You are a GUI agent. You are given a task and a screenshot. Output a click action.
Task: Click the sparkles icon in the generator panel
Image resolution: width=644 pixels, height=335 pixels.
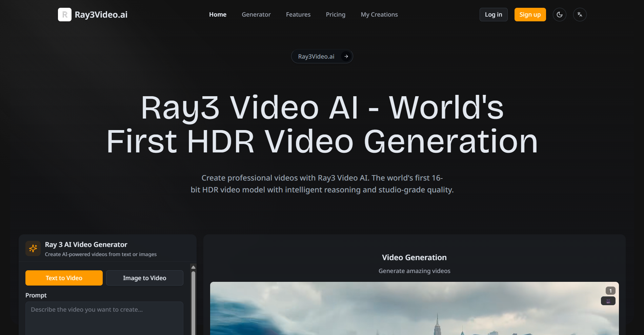point(33,248)
